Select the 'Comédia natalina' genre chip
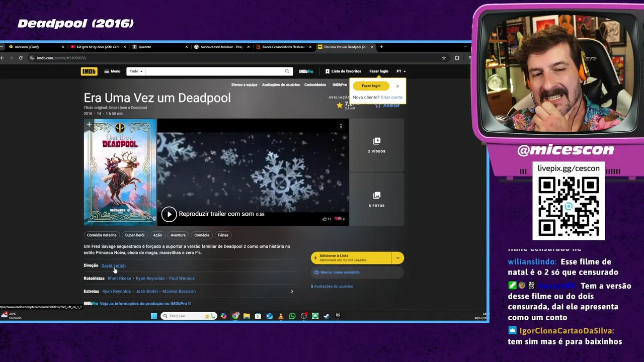644x362 pixels. [102, 235]
